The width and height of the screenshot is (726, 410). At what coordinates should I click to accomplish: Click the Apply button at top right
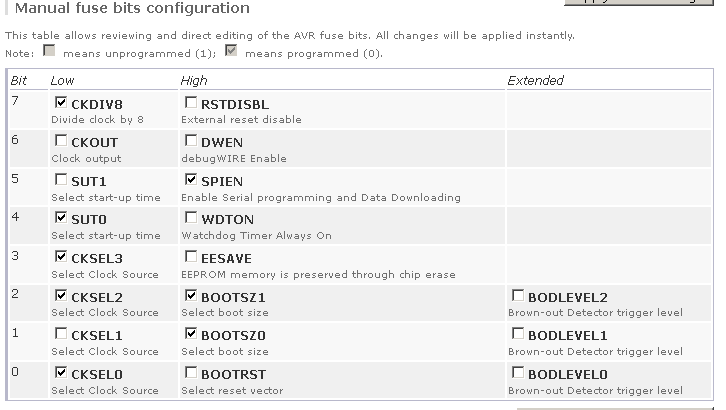tap(640, 3)
